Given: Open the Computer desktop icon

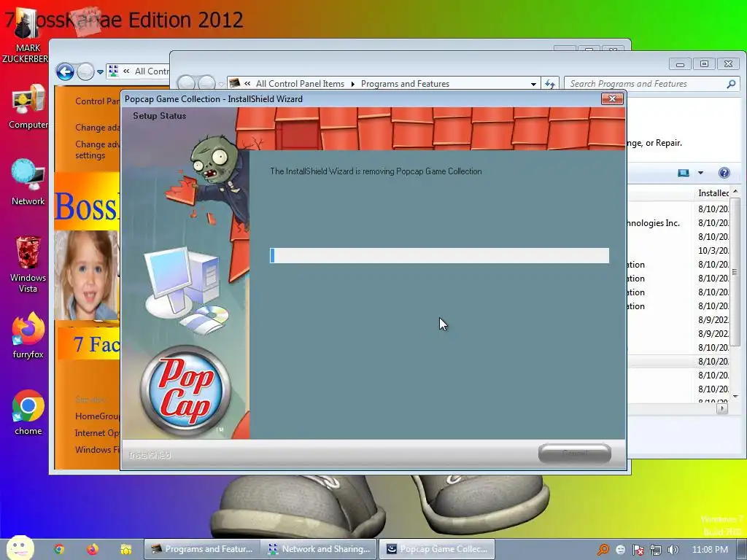Looking at the screenshot, I should click(x=28, y=107).
